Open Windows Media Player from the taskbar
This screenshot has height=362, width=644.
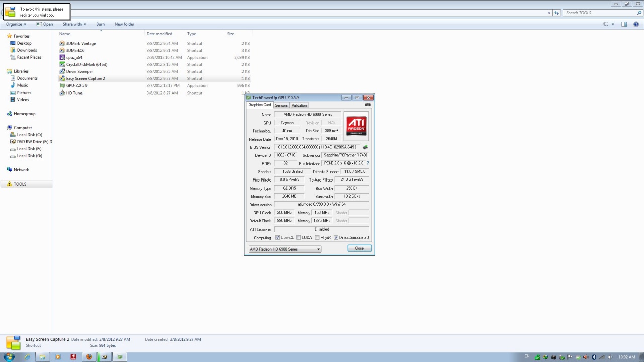pyautogui.click(x=58, y=357)
